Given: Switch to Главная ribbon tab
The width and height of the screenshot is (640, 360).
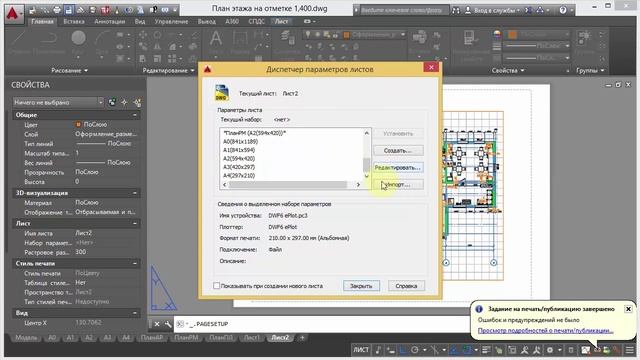Looking at the screenshot, I should pos(42,22).
